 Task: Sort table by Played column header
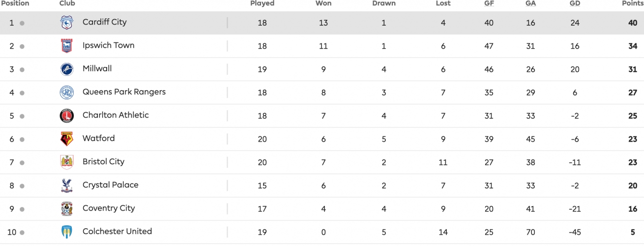click(262, 3)
